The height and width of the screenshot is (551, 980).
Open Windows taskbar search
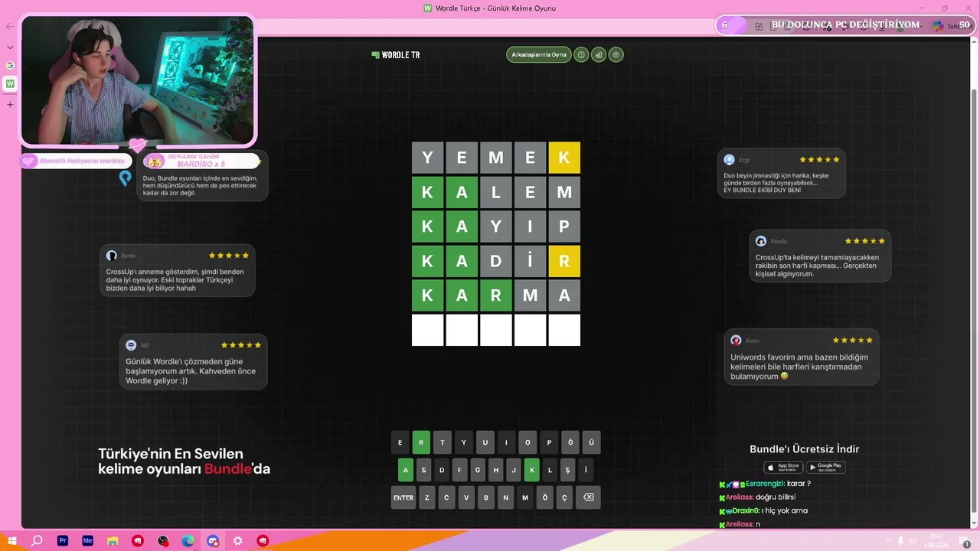(37, 540)
